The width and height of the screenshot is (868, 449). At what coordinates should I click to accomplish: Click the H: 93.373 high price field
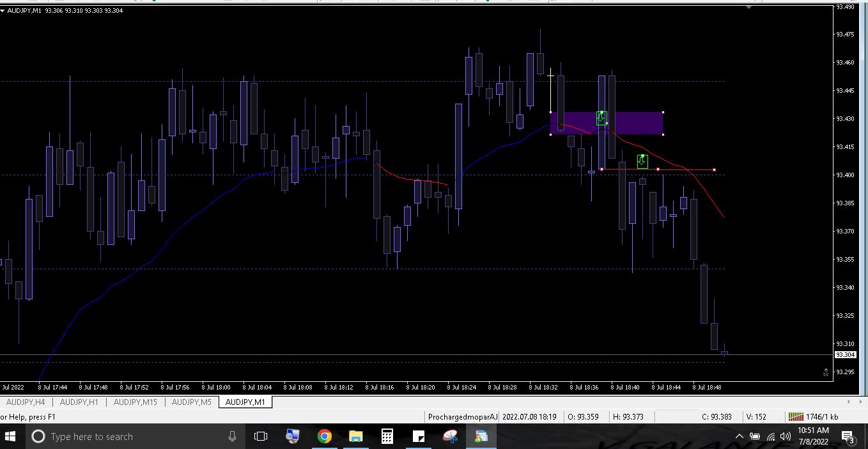coord(628,416)
